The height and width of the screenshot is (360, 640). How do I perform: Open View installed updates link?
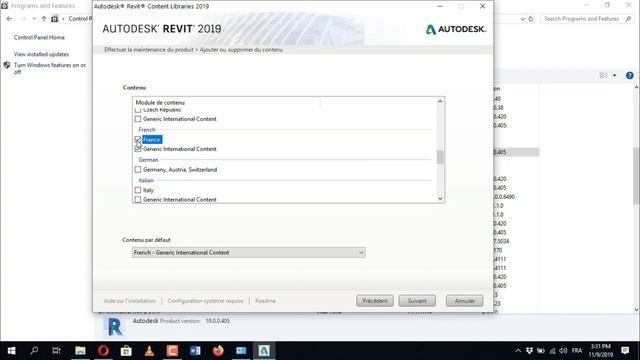click(41, 54)
